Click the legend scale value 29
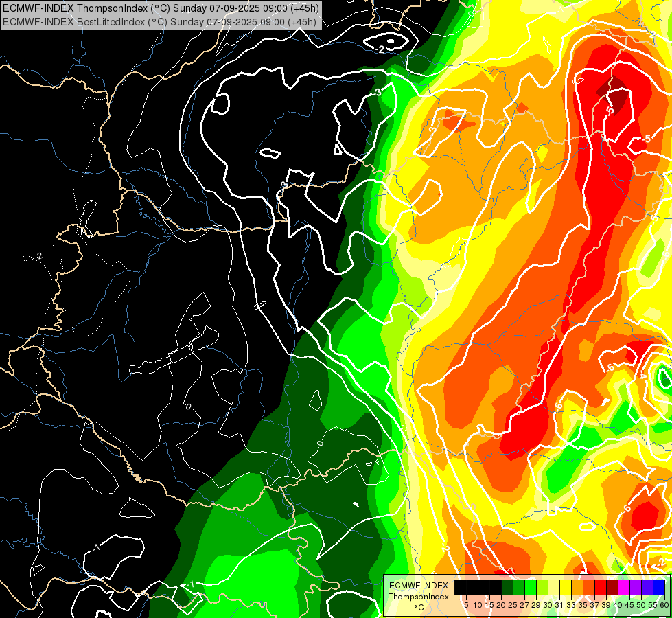Viewport: 672px width, 618px height. (536, 605)
